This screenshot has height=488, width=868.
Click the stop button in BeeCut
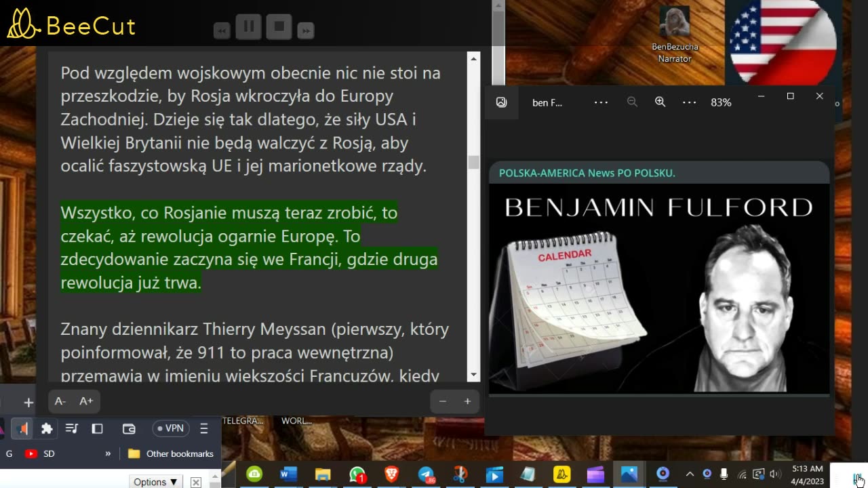(279, 27)
